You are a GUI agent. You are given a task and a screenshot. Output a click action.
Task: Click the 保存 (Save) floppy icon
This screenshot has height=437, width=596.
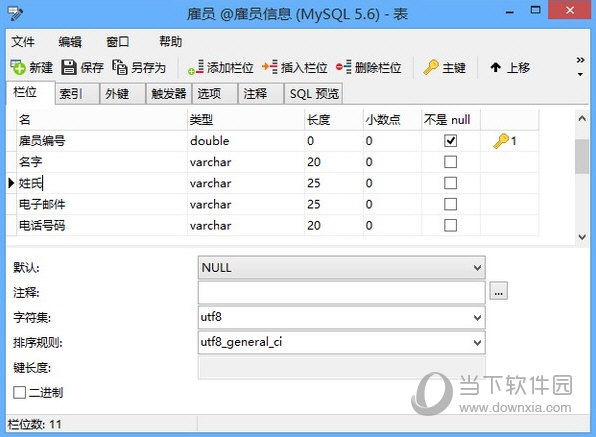(69, 68)
